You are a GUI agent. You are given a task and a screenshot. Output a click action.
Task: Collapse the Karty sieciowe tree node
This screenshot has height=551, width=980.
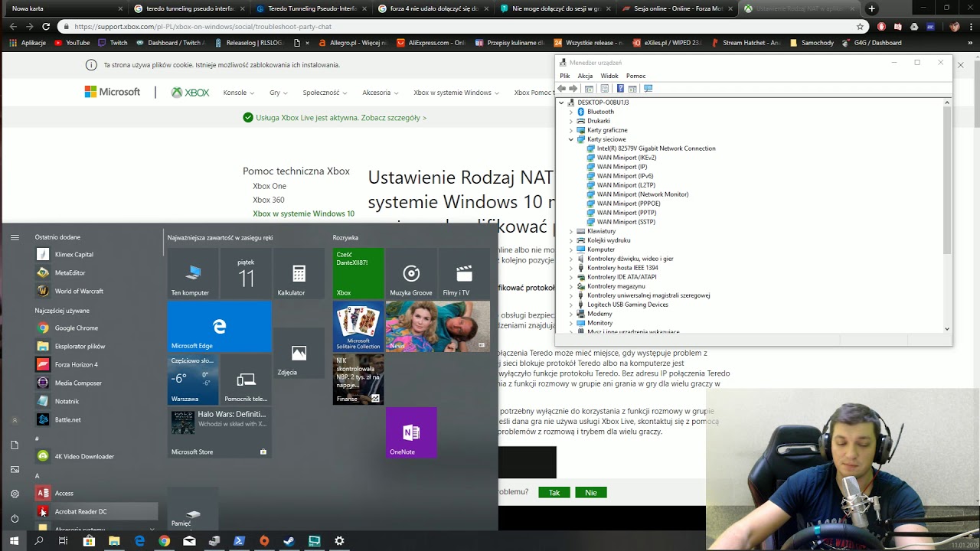pyautogui.click(x=571, y=139)
